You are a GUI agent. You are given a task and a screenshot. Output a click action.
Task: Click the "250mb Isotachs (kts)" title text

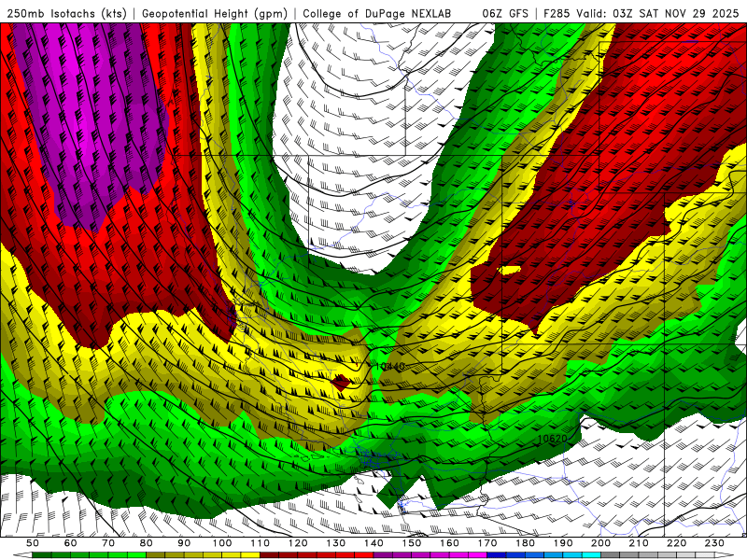[x=67, y=13]
